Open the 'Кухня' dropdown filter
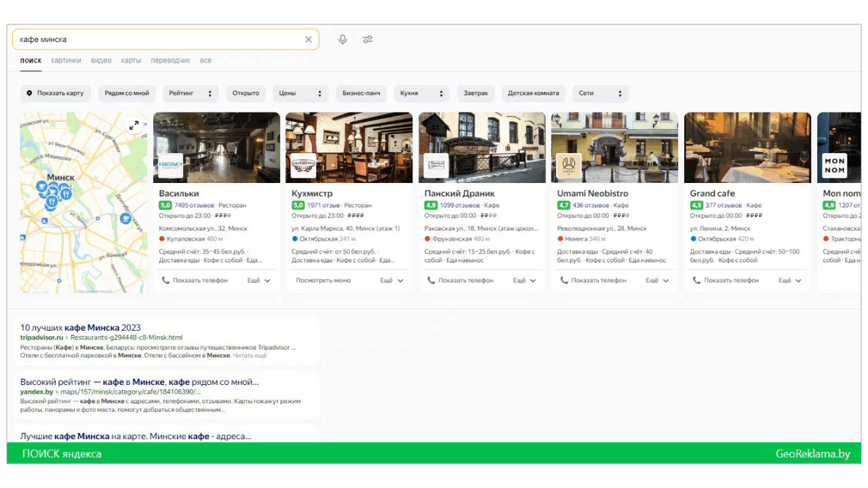 point(422,94)
